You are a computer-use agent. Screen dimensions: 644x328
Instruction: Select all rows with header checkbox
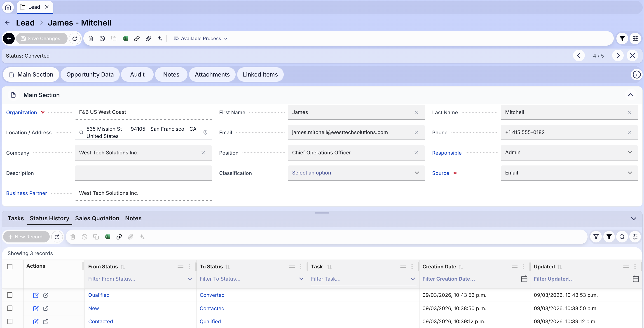(10, 267)
